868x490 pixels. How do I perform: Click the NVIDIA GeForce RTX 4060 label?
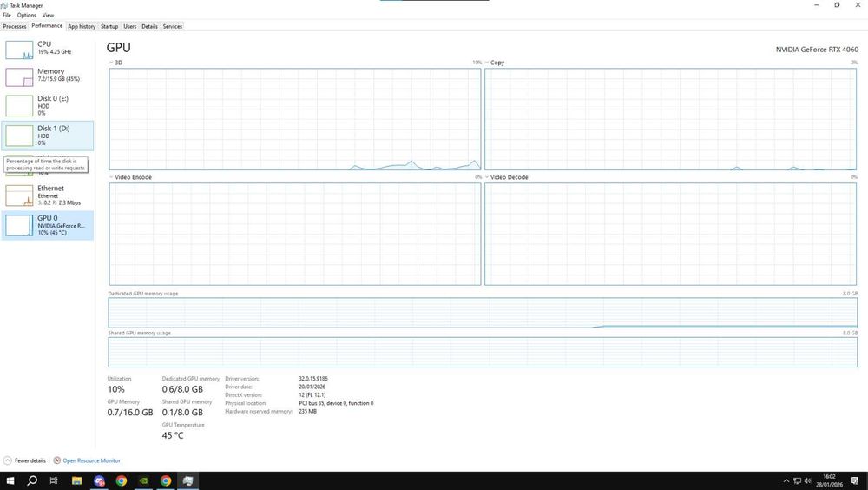click(x=817, y=50)
